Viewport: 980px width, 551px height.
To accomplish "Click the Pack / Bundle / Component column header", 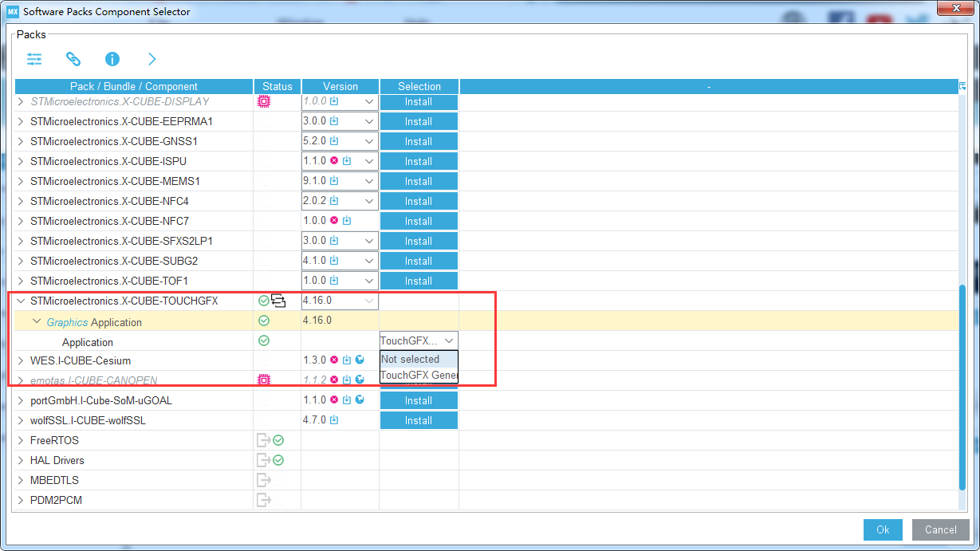I will tap(134, 86).
